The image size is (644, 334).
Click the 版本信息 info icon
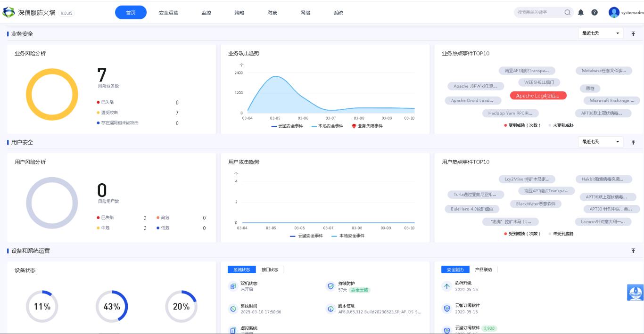point(330,309)
